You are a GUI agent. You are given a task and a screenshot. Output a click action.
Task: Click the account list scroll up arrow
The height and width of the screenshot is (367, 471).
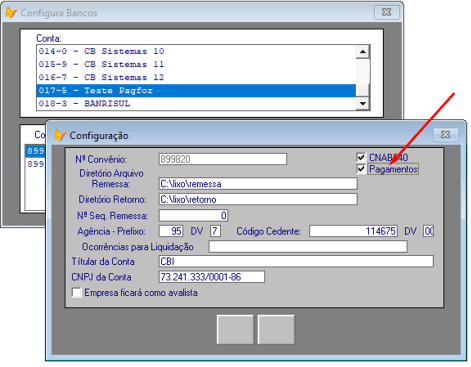[363, 52]
